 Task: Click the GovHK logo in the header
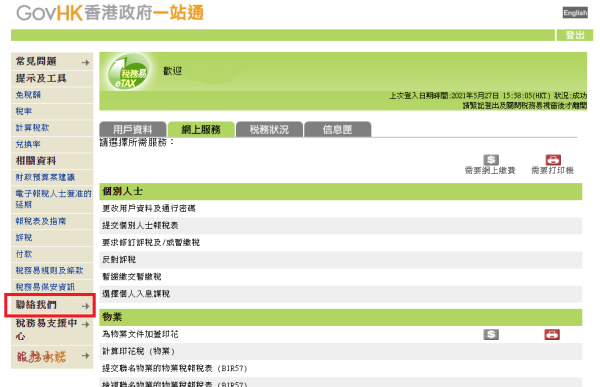110,13
